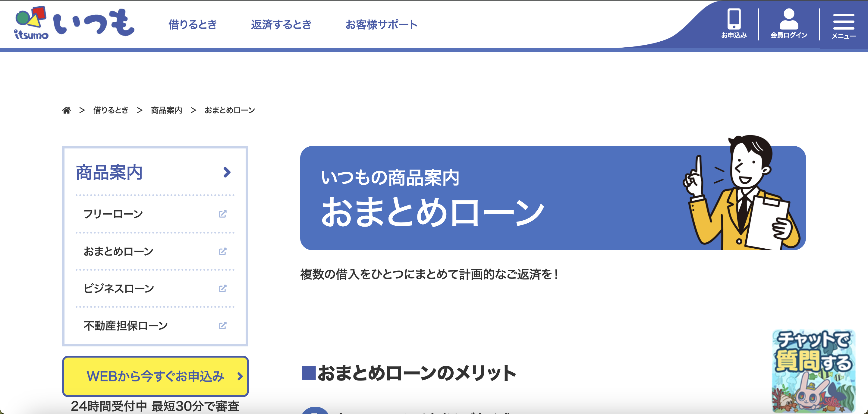Click the おまとめローン breadcrumb text
Image resolution: width=868 pixels, height=414 pixels.
[x=230, y=110]
